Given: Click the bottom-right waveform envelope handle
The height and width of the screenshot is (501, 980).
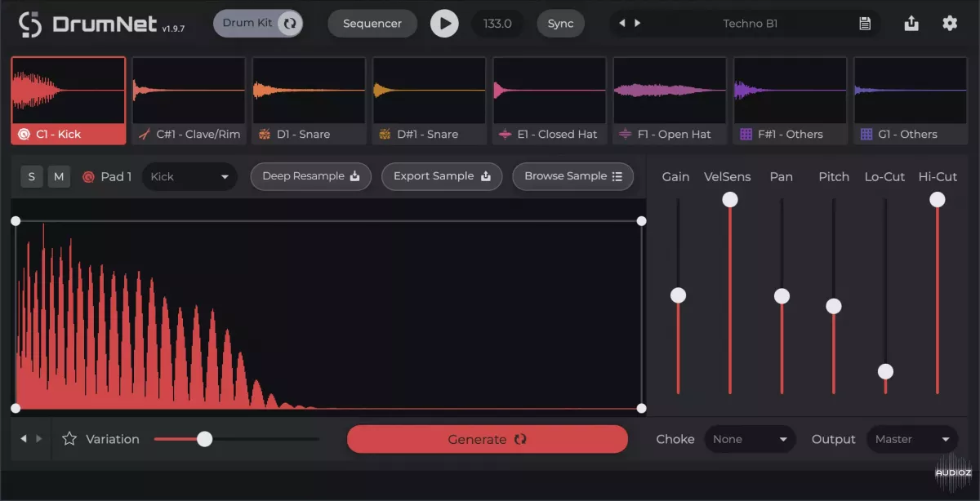Looking at the screenshot, I should click(641, 408).
